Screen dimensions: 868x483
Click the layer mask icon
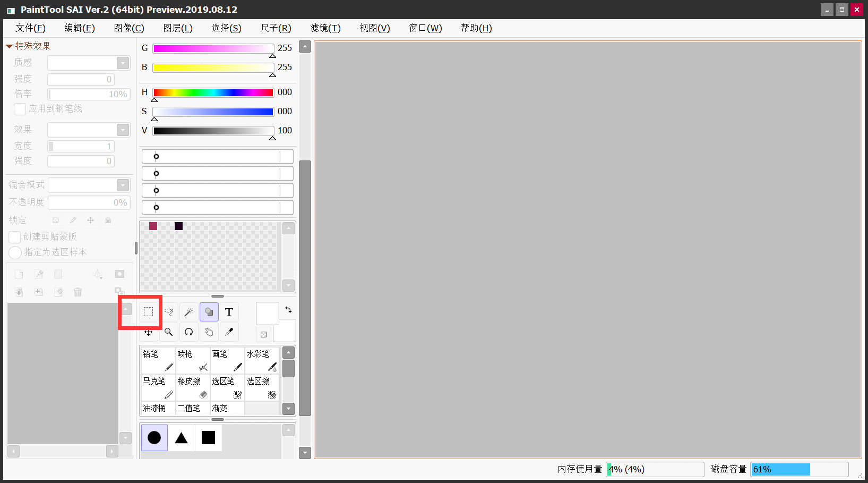coord(119,274)
